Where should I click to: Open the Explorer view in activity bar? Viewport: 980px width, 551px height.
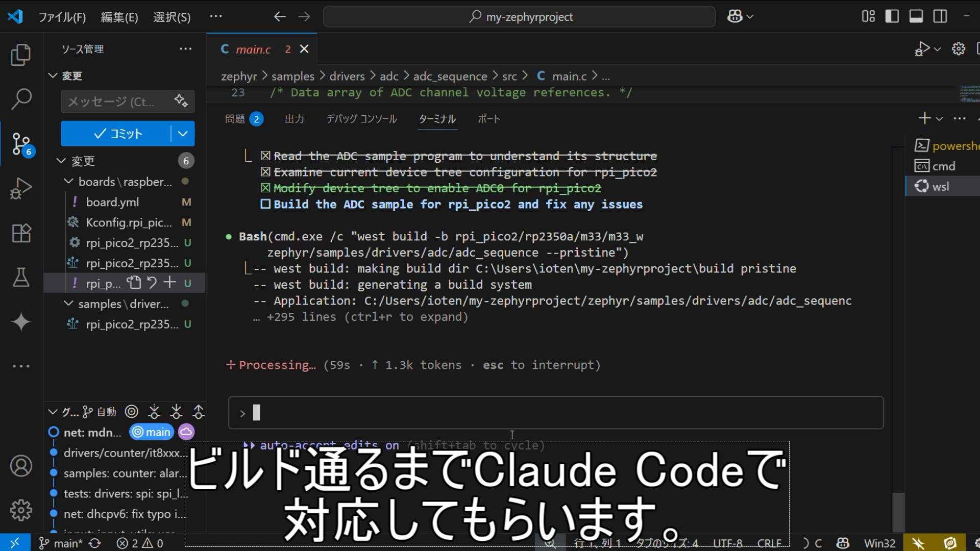coord(21,55)
